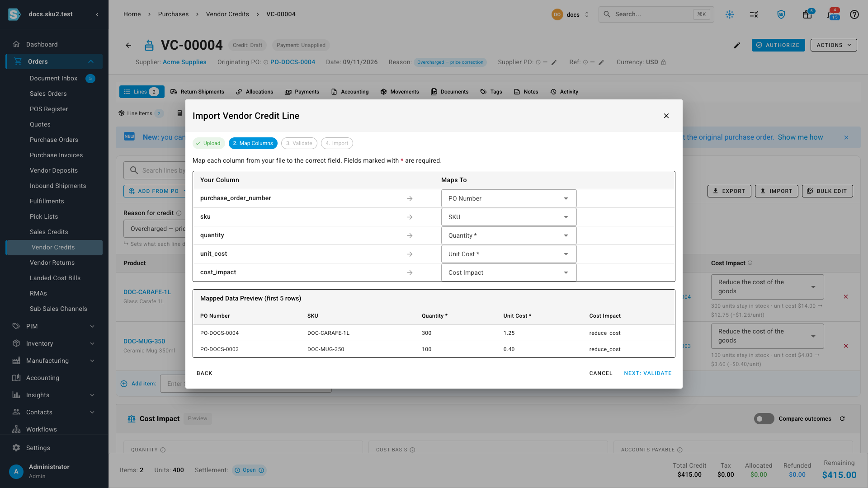Image resolution: width=868 pixels, height=488 pixels.
Task: Open the Actions dropdown menu
Action: [x=834, y=45]
